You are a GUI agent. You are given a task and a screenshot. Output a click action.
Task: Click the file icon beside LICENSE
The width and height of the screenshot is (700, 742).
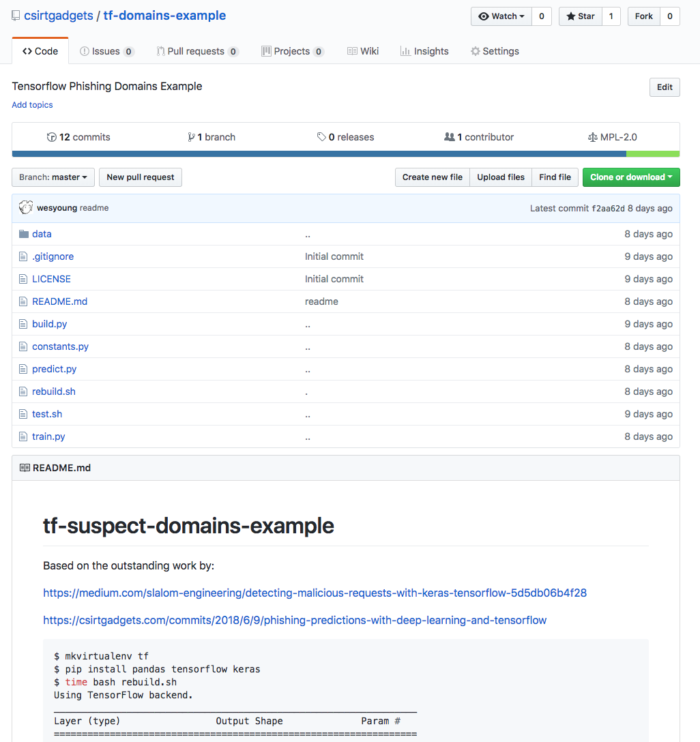[23, 279]
